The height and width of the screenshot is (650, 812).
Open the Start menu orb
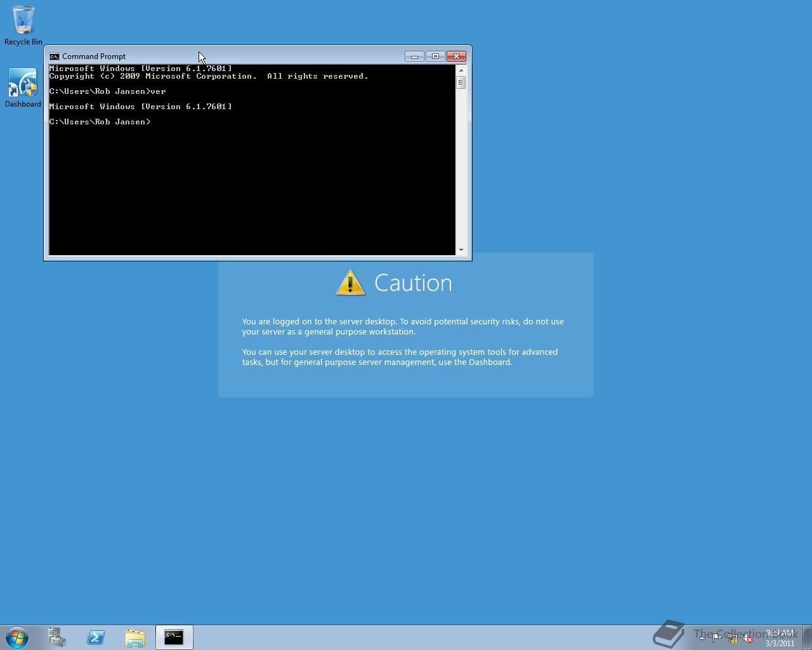tap(17, 637)
